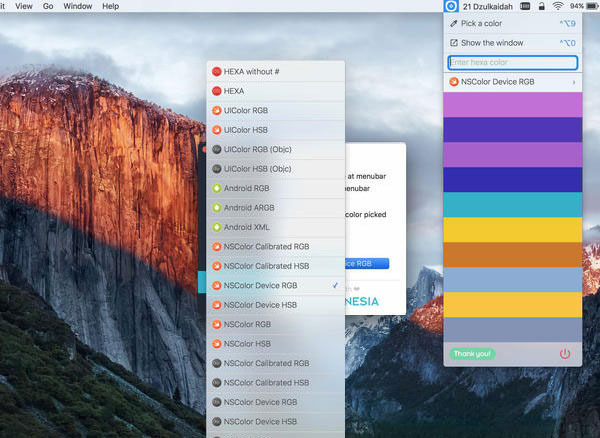The height and width of the screenshot is (438, 600).
Task: Open the Window menu
Action: point(78,6)
